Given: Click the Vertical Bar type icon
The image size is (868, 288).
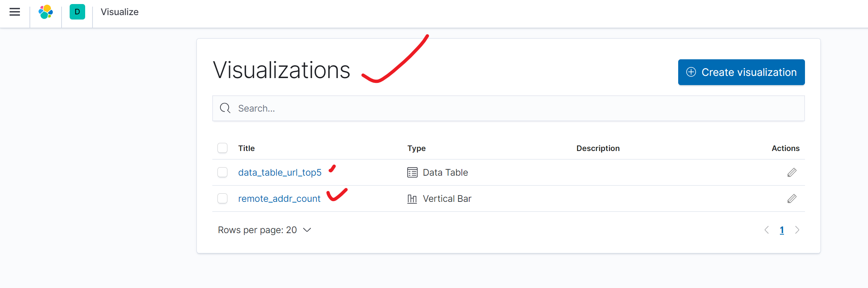Looking at the screenshot, I should pos(412,199).
